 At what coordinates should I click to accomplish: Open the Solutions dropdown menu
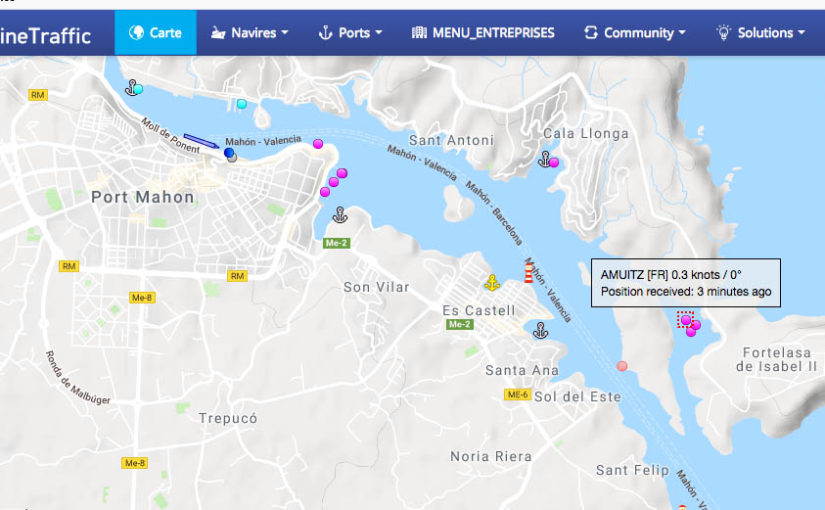point(761,33)
